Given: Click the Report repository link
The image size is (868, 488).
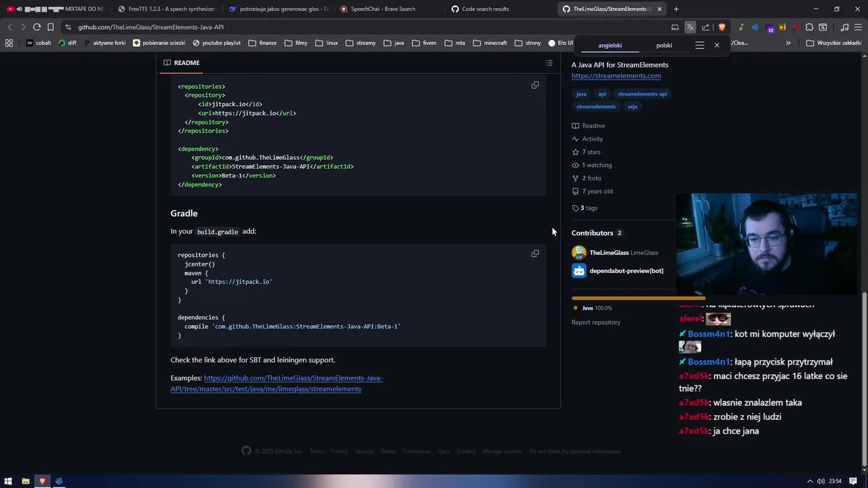Looking at the screenshot, I should [595, 323].
